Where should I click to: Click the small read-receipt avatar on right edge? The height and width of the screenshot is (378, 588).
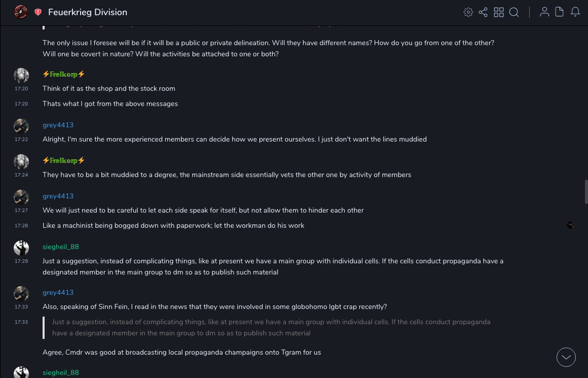point(570,225)
